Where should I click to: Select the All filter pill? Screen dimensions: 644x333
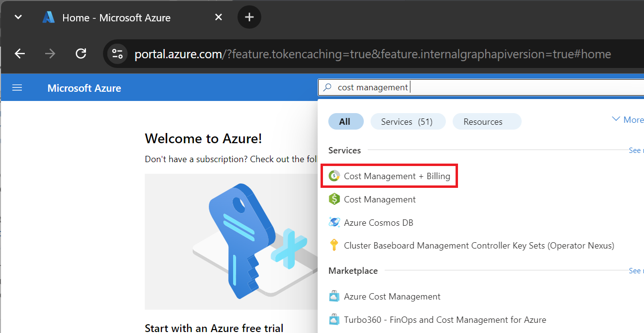point(345,122)
